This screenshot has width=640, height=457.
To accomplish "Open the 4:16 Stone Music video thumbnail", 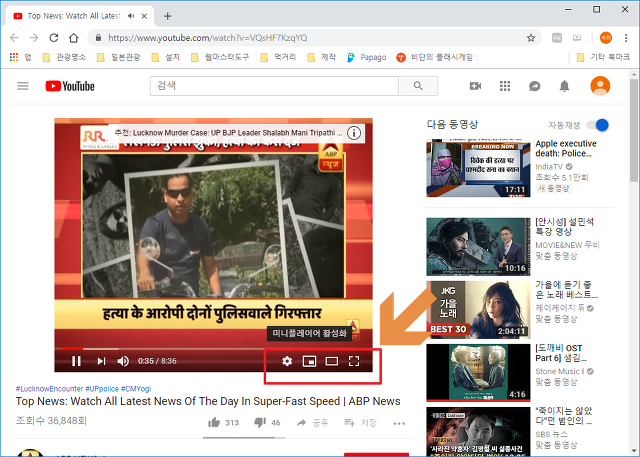I will (x=478, y=373).
